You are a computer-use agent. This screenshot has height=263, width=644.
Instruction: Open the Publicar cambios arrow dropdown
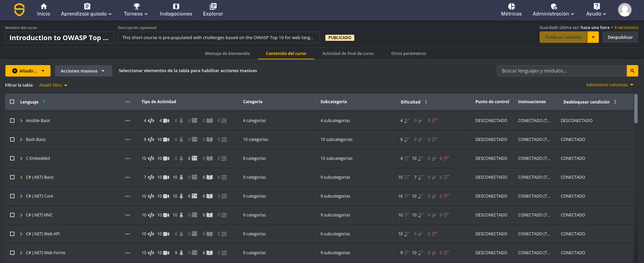coord(593,37)
